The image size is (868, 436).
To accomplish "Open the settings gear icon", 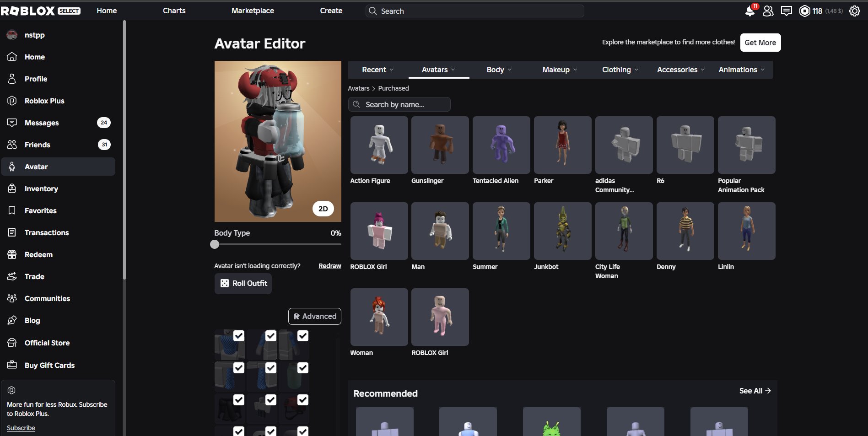I will 855,11.
